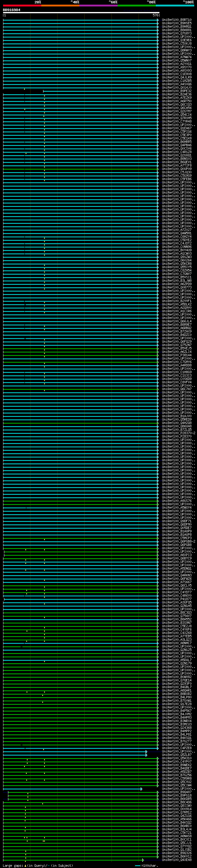Screen dimensions: 197x868
Task: Select hit UniRef100_Q3E9E6
Action: coord(176,40)
